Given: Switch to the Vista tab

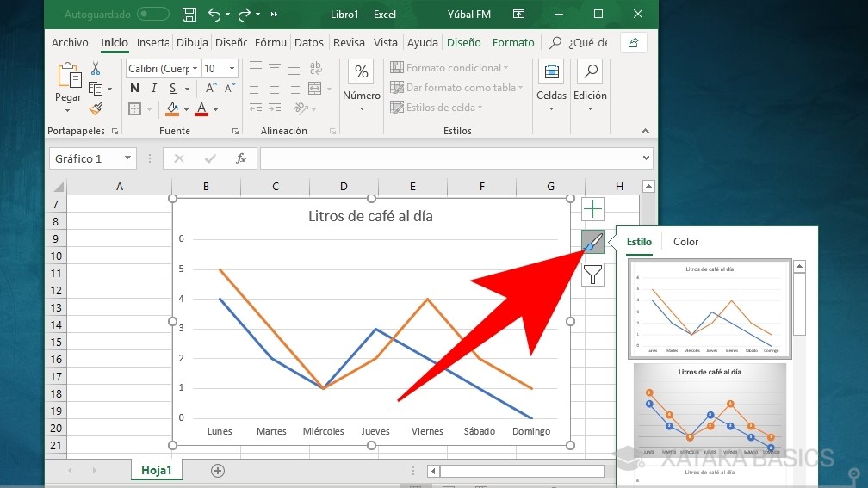Looking at the screenshot, I should 385,43.
